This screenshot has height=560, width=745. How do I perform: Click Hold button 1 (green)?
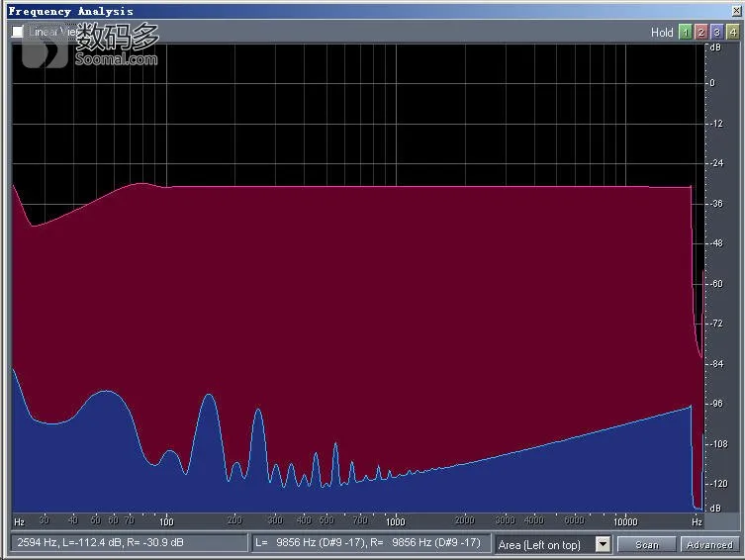pyautogui.click(x=685, y=32)
